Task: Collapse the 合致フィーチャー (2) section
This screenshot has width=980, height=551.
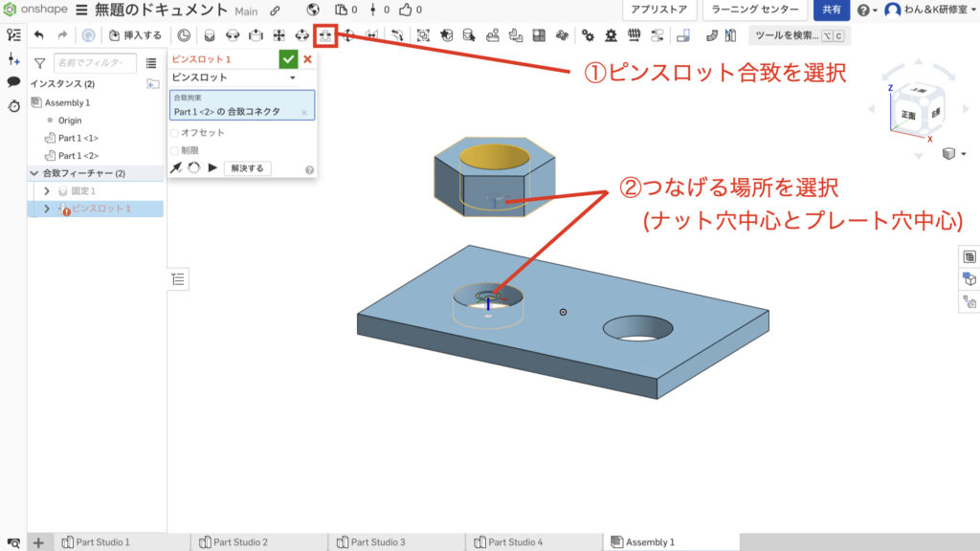Action: 33,173
